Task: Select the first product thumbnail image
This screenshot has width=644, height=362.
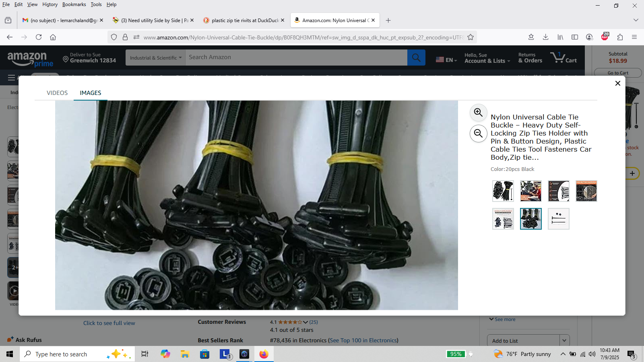Action: click(503, 191)
